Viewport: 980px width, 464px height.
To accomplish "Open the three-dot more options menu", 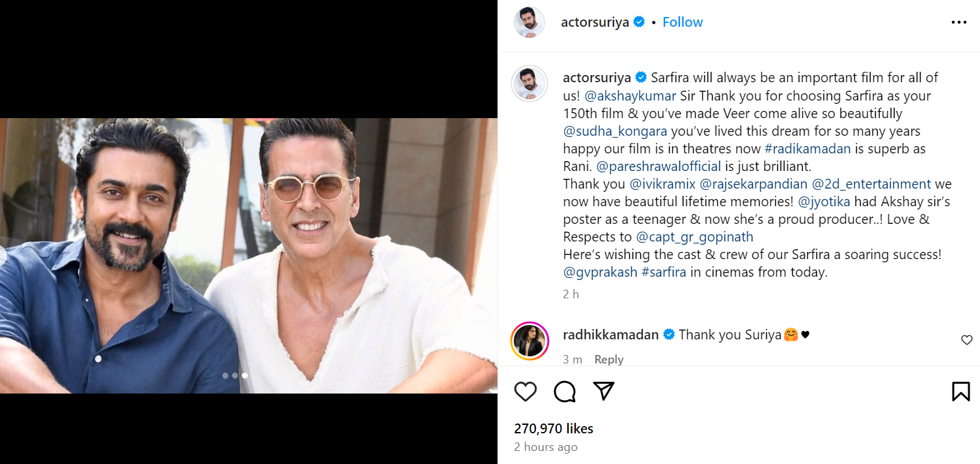I will pos(959,22).
